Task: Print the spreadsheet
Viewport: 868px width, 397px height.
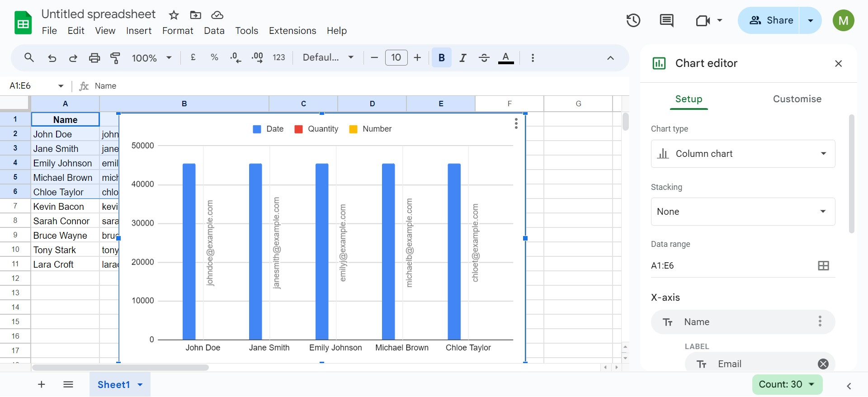Action: [x=94, y=58]
